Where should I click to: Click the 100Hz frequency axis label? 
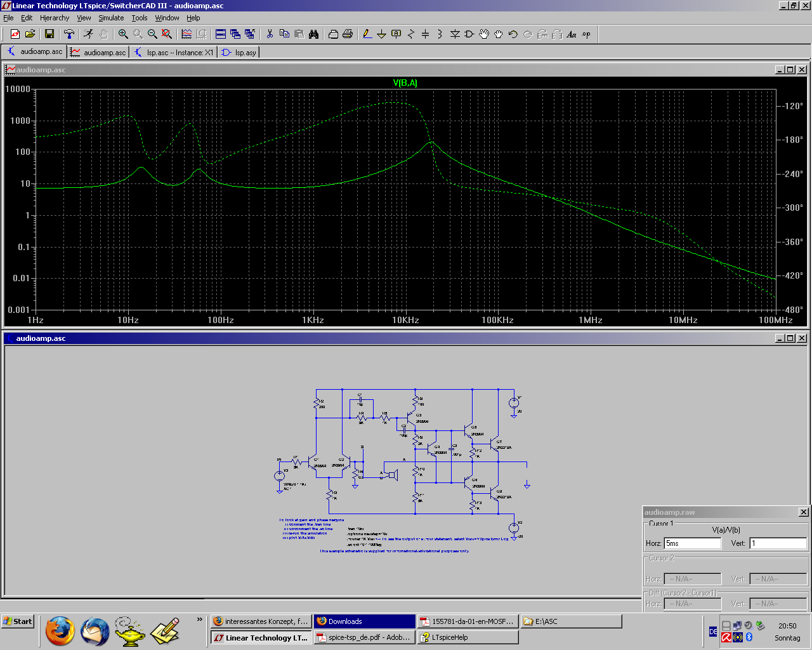pyautogui.click(x=221, y=320)
